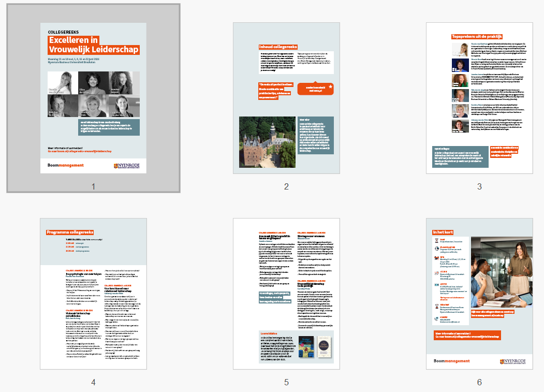Click the page number 3 label

[x=479, y=187]
